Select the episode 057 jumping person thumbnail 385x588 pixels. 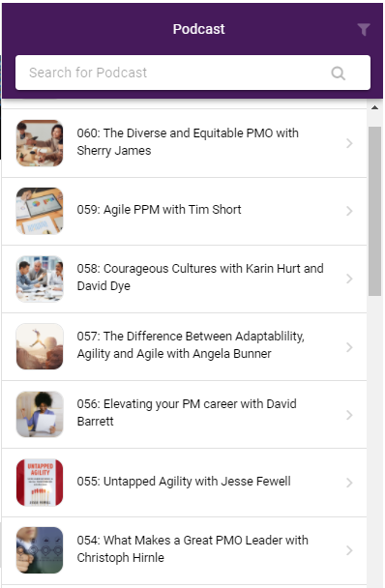pos(40,346)
